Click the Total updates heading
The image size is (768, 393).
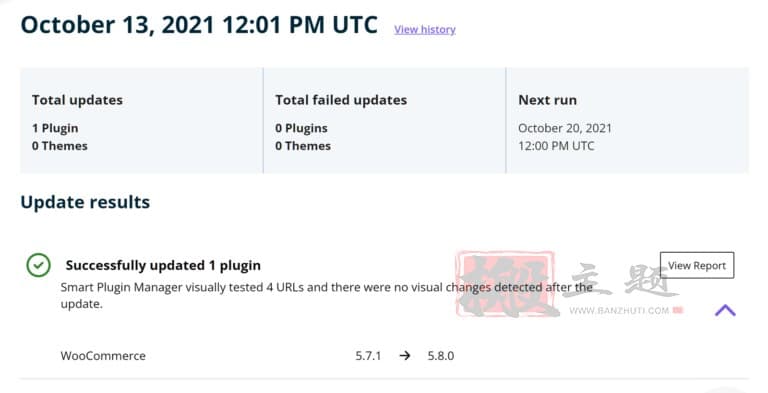click(x=77, y=100)
